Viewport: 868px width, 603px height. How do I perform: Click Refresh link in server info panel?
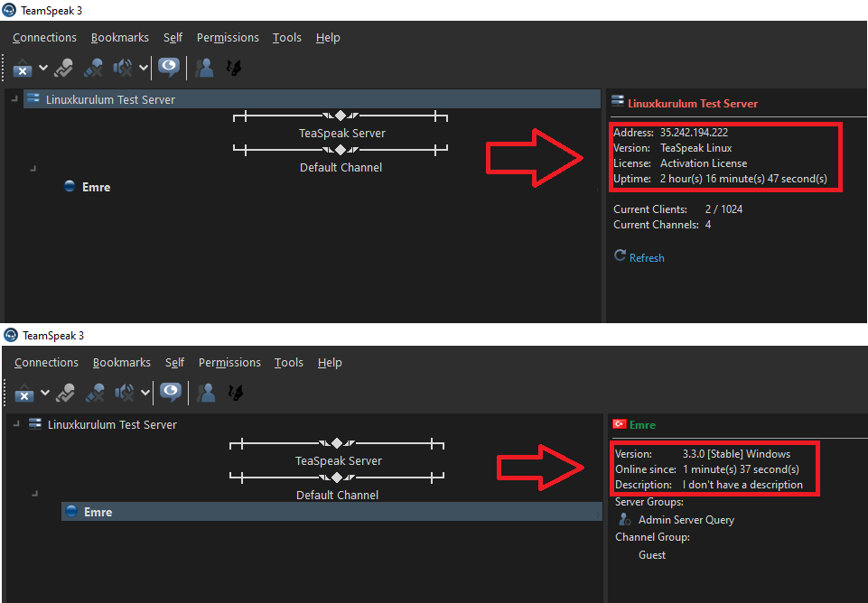647,258
